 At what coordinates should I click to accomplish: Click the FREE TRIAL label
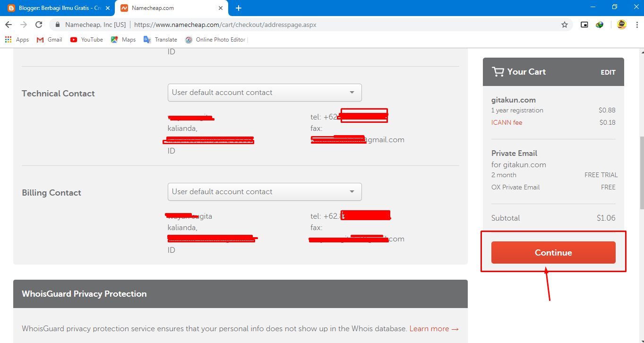click(x=601, y=175)
